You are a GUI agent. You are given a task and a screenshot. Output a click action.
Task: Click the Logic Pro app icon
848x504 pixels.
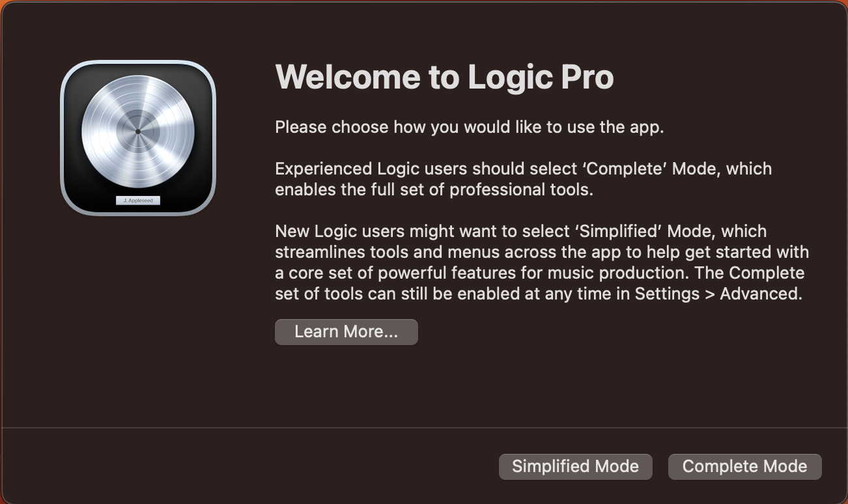[137, 137]
